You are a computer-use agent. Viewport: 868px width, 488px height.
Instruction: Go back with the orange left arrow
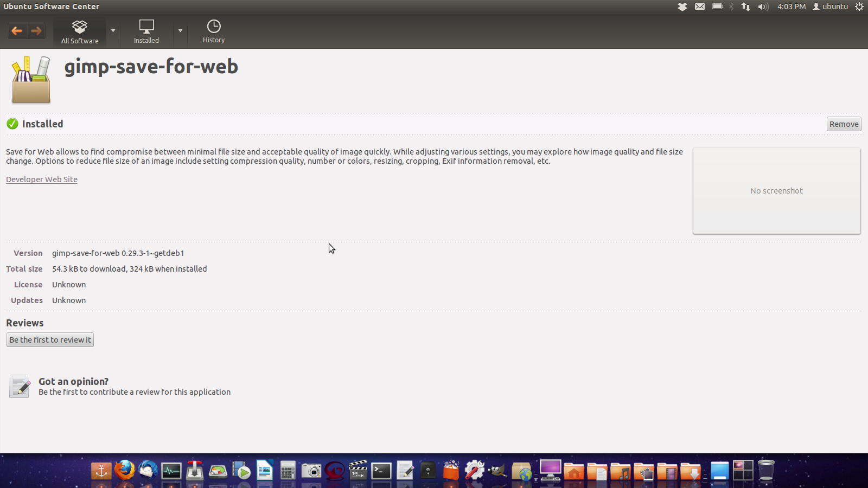pyautogui.click(x=17, y=31)
